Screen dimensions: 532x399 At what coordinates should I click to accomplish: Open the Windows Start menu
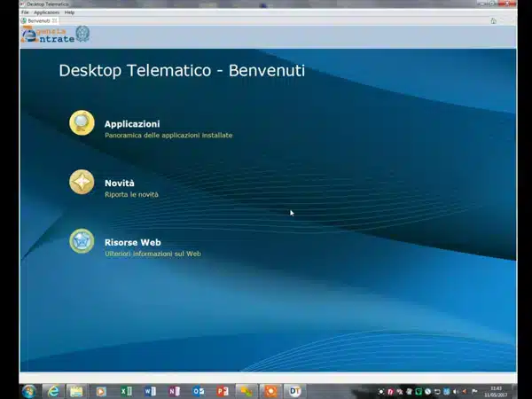[27, 391]
